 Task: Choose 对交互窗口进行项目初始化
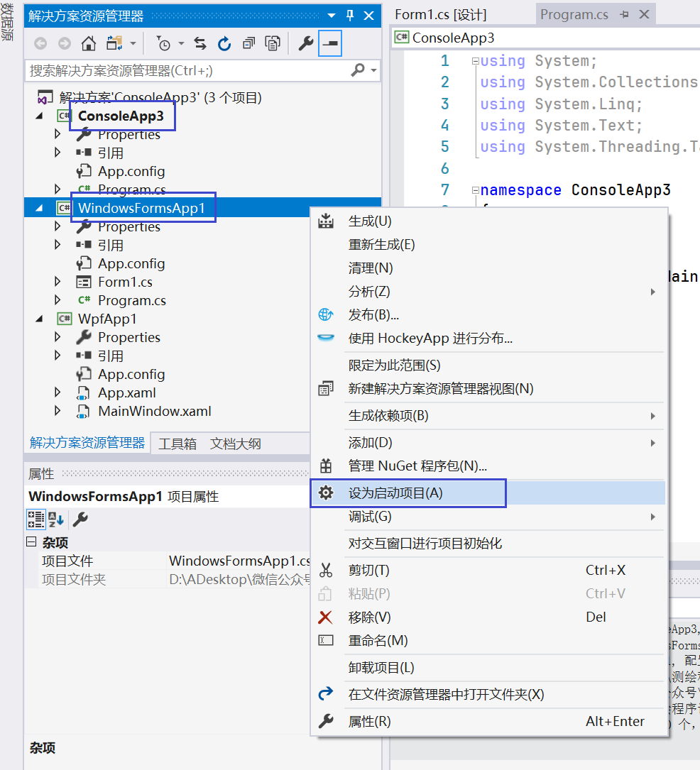[x=488, y=544]
